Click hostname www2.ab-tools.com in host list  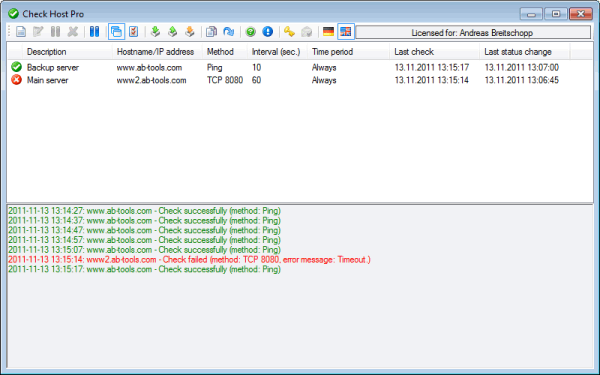click(152, 80)
